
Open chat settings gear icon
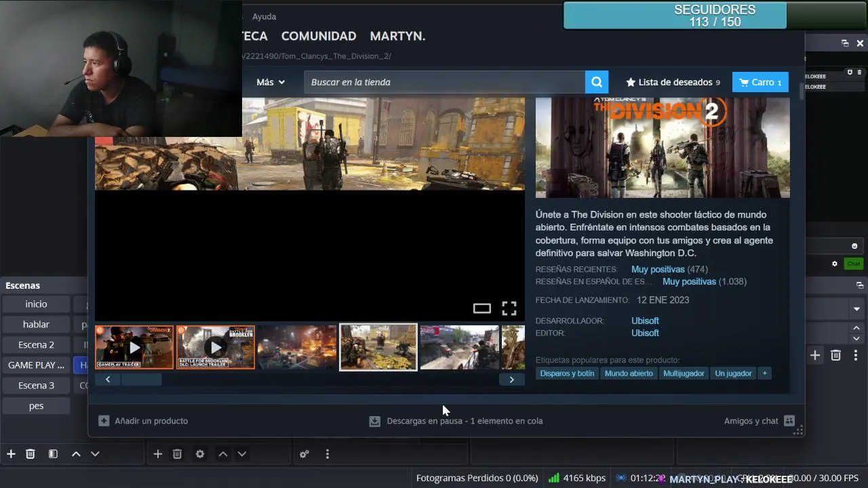pyautogui.click(x=835, y=264)
